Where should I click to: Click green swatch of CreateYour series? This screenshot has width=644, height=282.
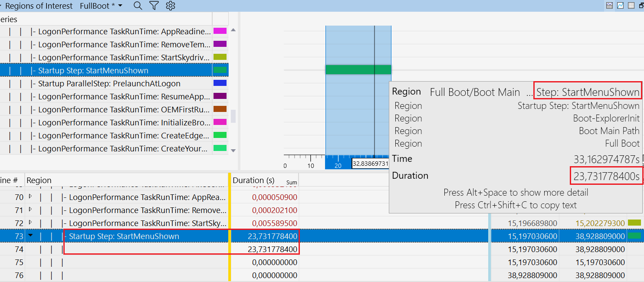point(220,148)
